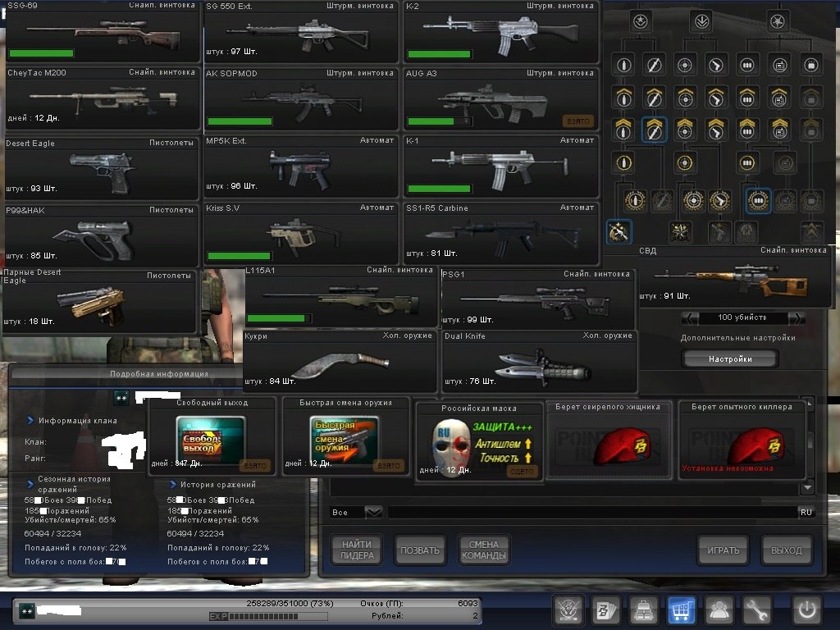Click the ВЫХОД button
The width and height of the screenshot is (840, 630).
pyautogui.click(x=787, y=550)
